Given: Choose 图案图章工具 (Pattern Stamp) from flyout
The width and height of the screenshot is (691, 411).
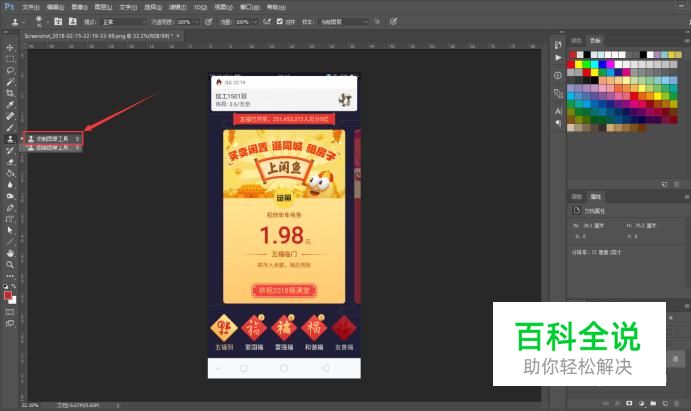Looking at the screenshot, I should (x=52, y=148).
